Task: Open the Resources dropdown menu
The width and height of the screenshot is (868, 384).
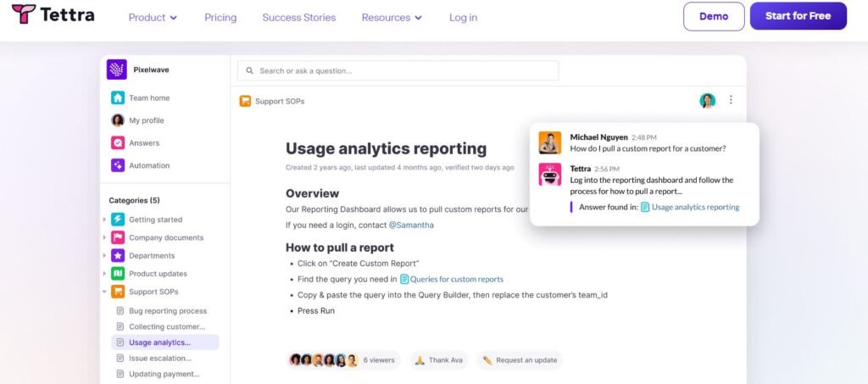Action: pos(392,18)
